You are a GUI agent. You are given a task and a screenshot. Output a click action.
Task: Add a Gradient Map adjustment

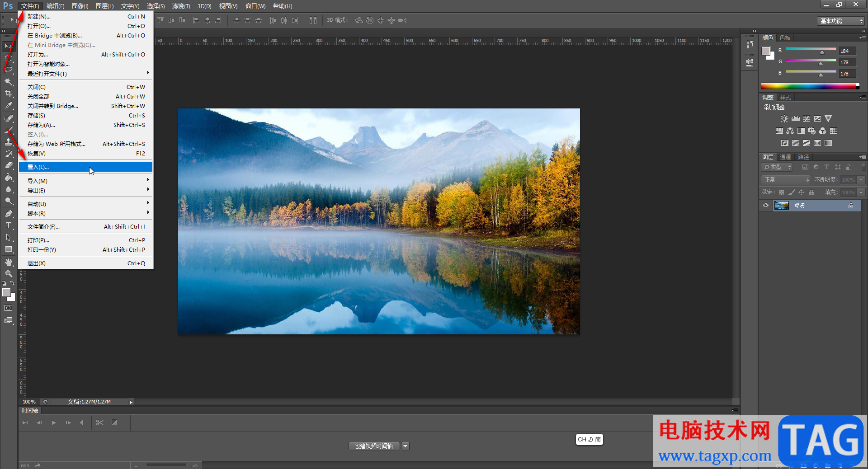pos(828,143)
